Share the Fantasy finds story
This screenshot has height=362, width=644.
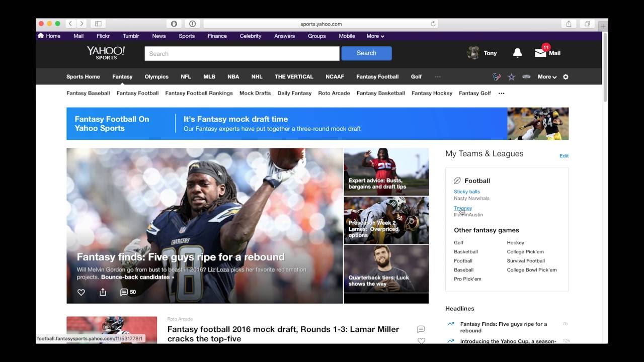coord(103,292)
